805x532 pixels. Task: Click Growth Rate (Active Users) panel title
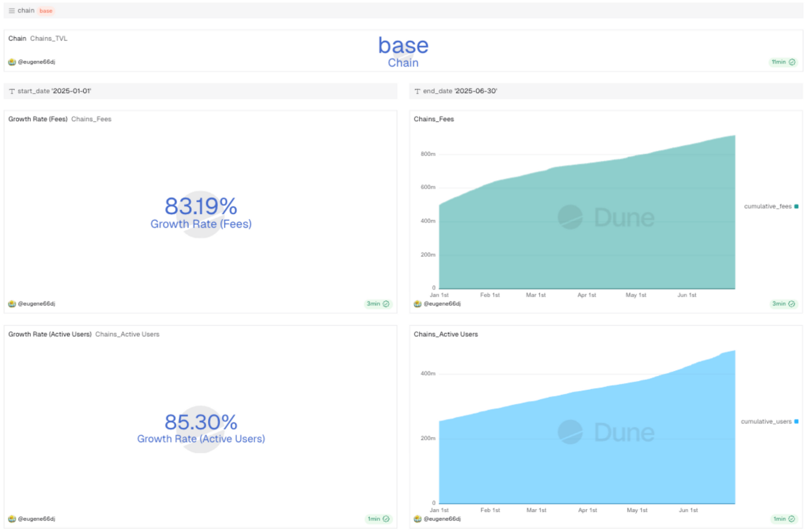pyautogui.click(x=50, y=334)
